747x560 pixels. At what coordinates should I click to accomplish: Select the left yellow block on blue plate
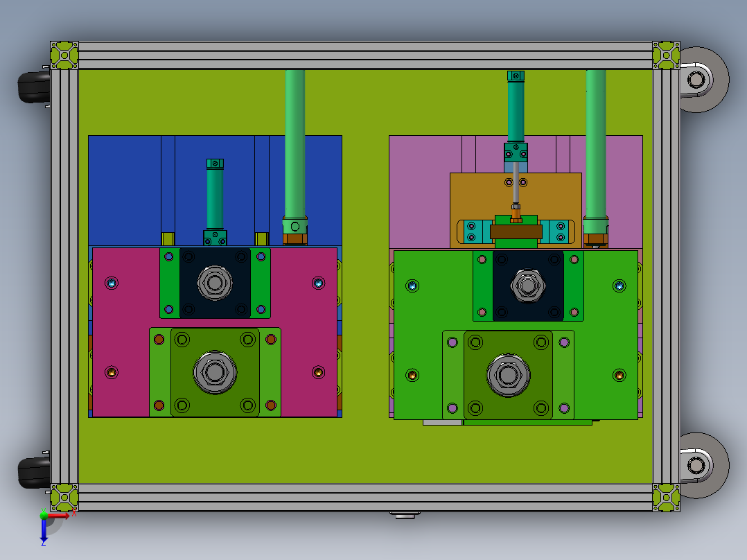pos(168,239)
